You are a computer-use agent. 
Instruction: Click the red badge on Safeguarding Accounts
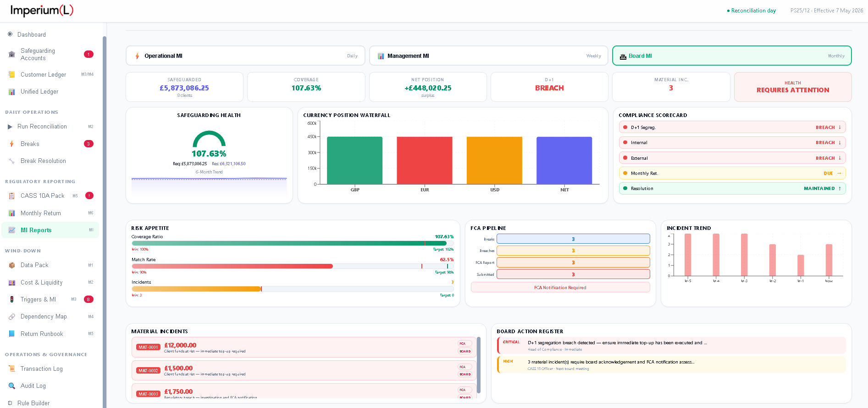[88, 54]
